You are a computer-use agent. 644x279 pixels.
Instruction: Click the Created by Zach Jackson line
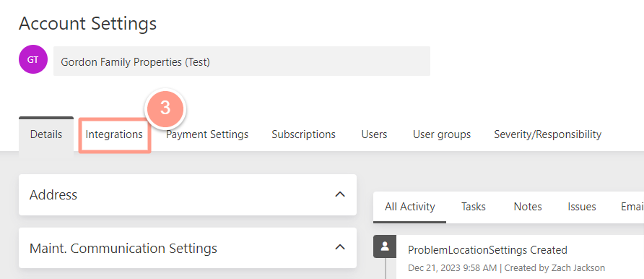coord(554,268)
